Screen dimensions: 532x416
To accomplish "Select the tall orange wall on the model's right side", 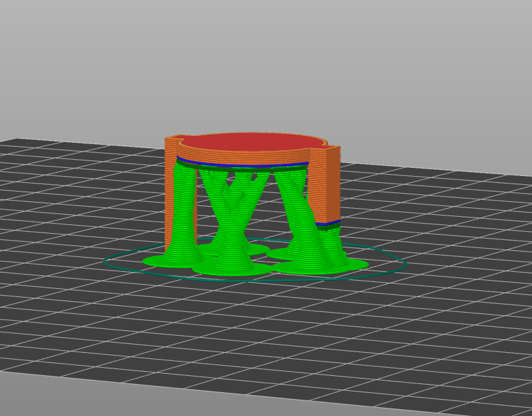I will point(325,185).
